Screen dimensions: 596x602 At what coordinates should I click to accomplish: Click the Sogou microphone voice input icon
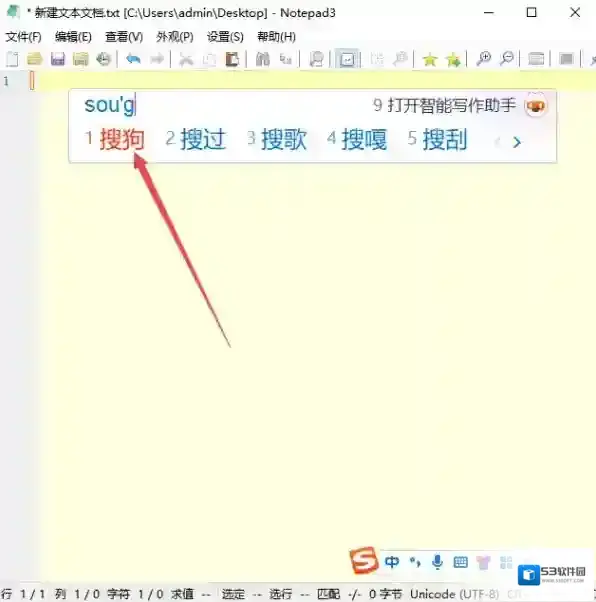[437, 562]
